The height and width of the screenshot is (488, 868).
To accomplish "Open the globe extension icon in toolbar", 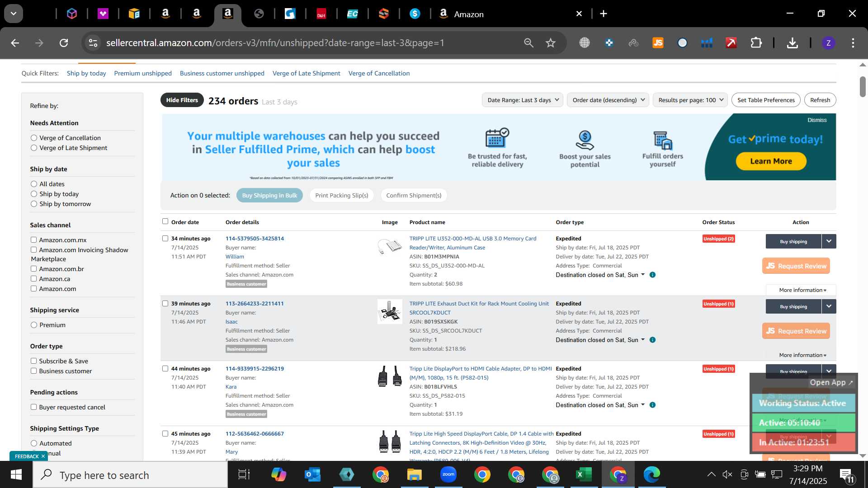I will coord(585,43).
